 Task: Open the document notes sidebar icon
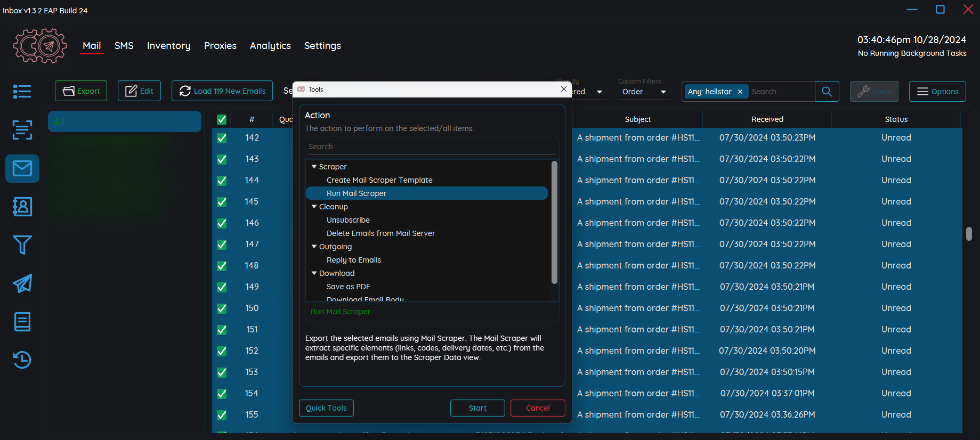pos(22,322)
